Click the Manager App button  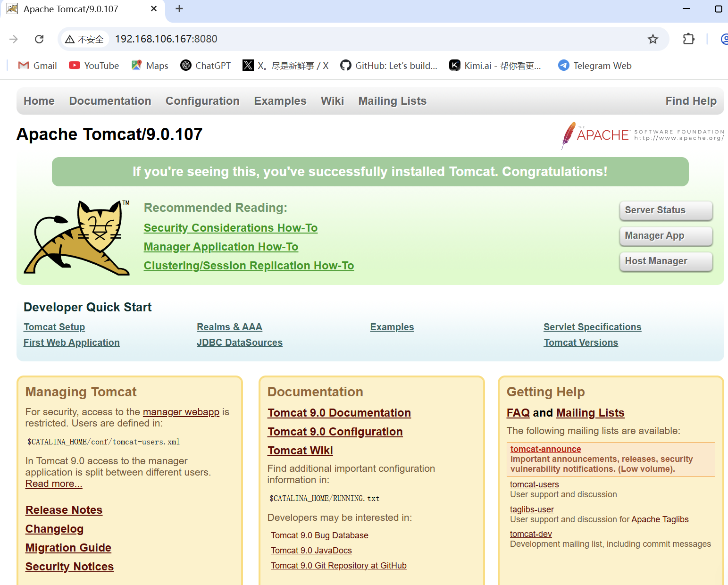point(666,236)
